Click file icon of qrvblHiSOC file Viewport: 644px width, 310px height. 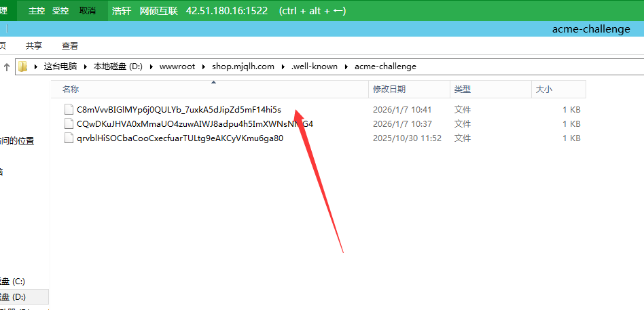coord(69,138)
